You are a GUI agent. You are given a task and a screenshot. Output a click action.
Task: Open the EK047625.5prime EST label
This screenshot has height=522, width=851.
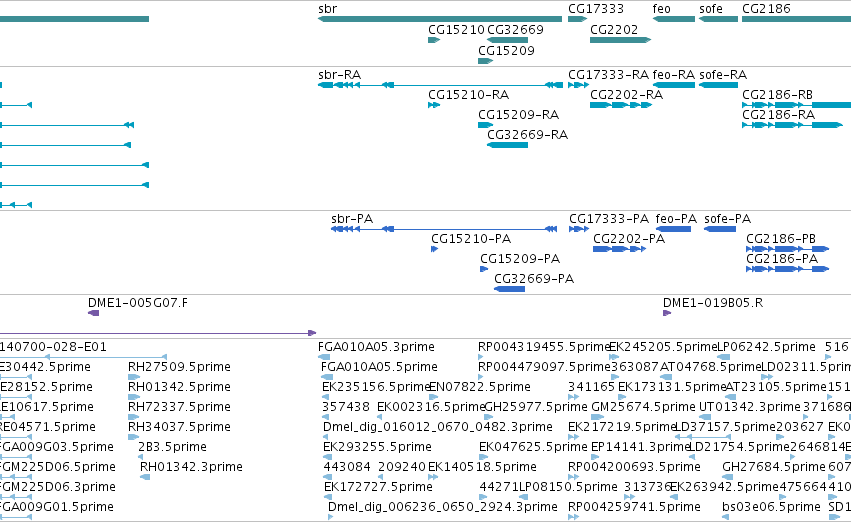pyautogui.click(x=533, y=448)
